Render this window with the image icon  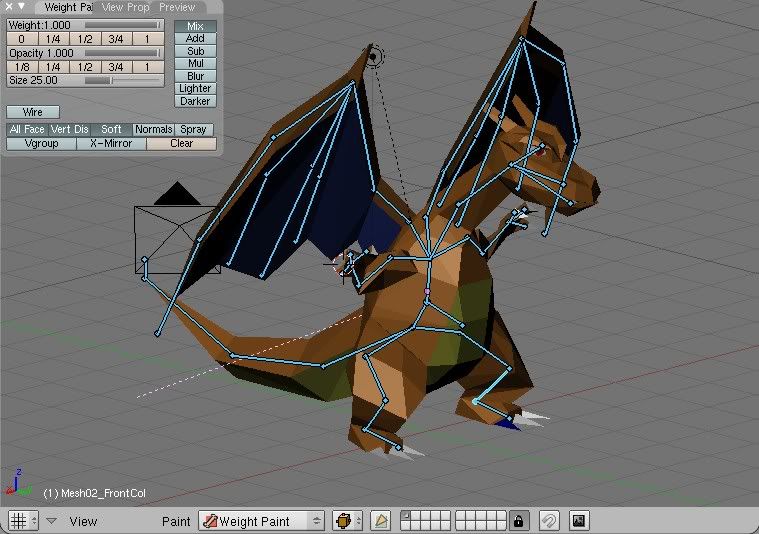pyautogui.click(x=578, y=521)
